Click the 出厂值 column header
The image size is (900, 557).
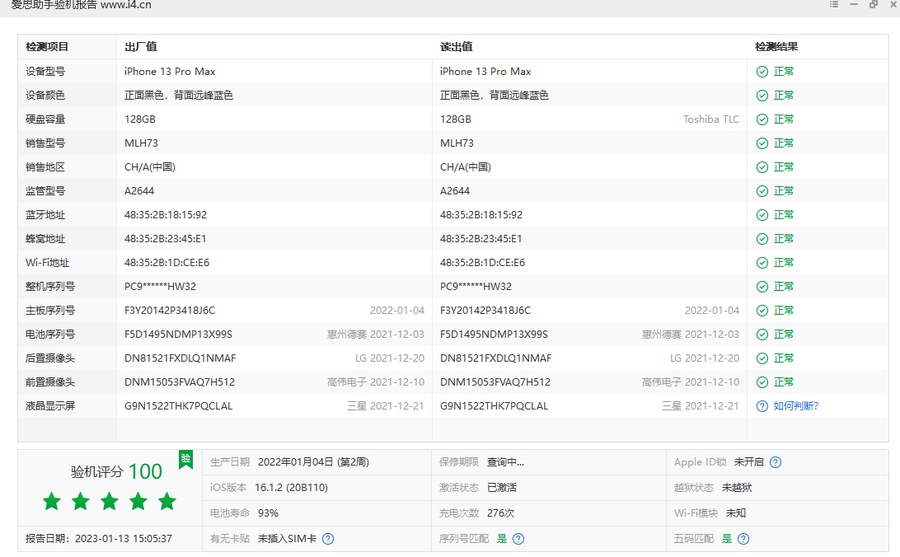(141, 47)
